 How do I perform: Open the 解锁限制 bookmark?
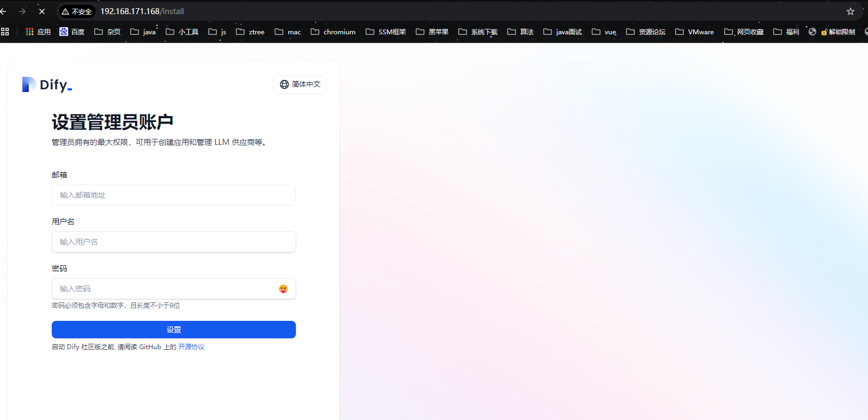click(x=838, y=32)
